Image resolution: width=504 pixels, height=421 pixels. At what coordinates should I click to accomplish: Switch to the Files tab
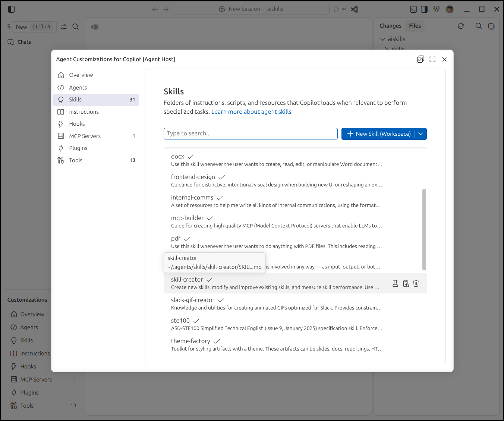[415, 26]
